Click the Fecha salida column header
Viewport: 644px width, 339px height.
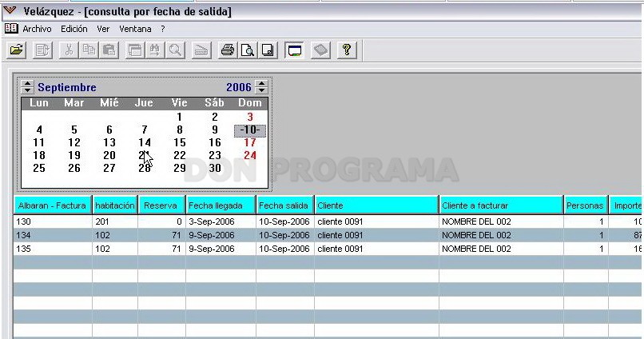284,205
